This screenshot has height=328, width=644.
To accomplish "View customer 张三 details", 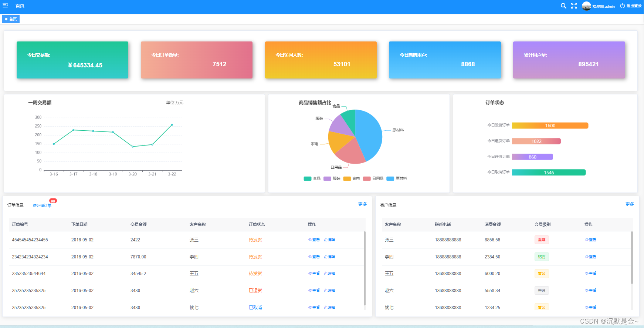I will click(591, 240).
